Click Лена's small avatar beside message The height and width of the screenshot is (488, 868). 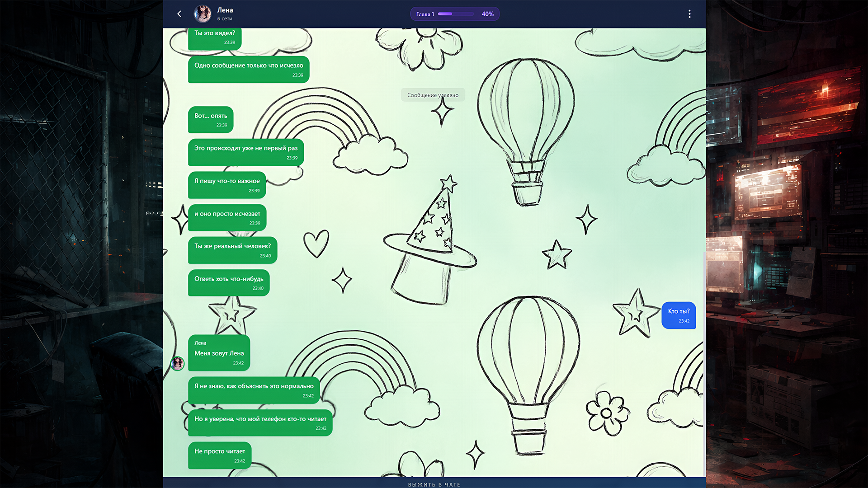177,363
